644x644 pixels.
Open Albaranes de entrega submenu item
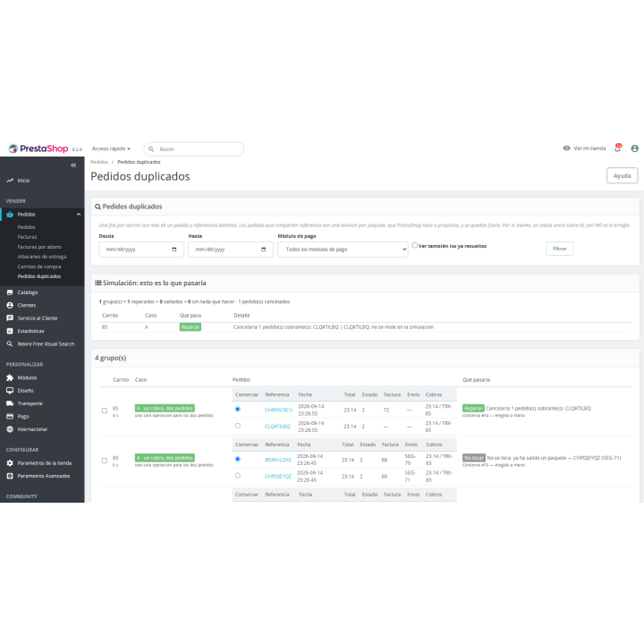(x=42, y=257)
